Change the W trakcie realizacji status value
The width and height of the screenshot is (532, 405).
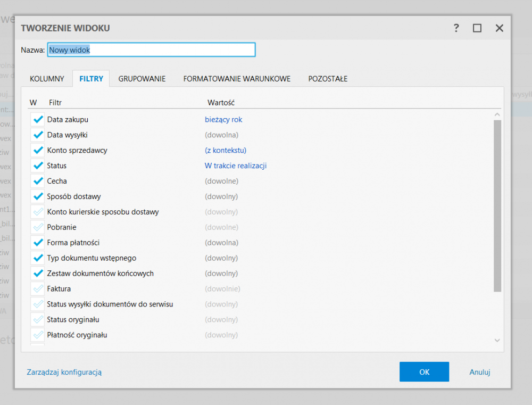coord(235,166)
